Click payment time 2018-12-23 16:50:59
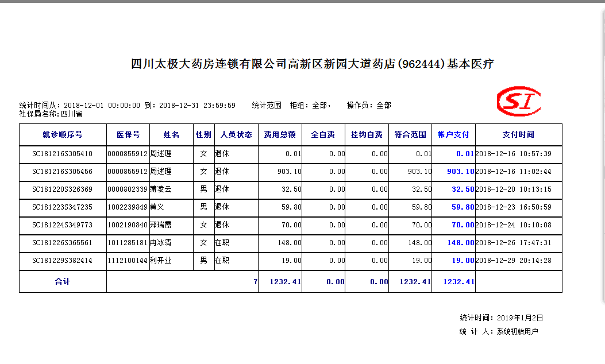Screen dimensions: 605x364 [514, 207]
